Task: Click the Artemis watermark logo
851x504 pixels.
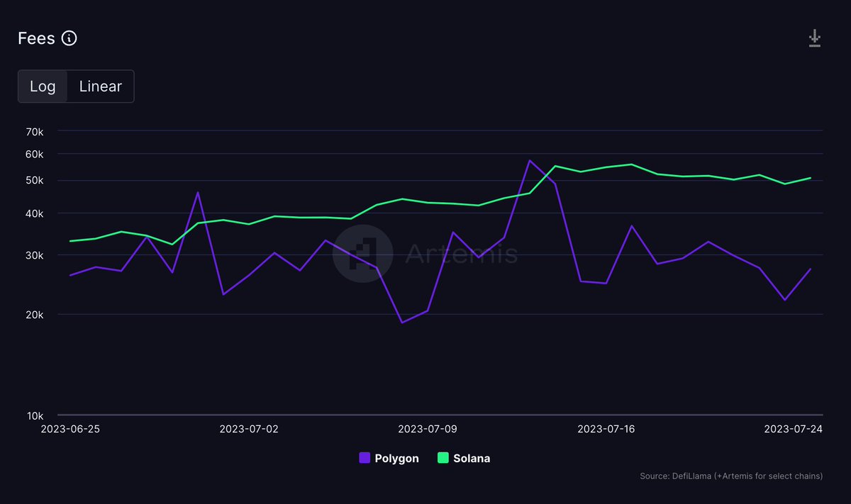Action: coord(363,254)
